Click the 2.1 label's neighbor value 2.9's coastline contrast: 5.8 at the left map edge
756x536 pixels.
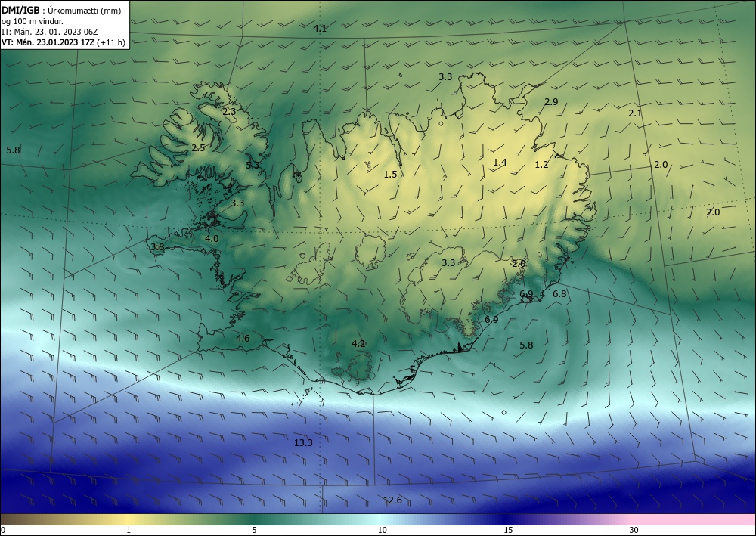click(13, 150)
